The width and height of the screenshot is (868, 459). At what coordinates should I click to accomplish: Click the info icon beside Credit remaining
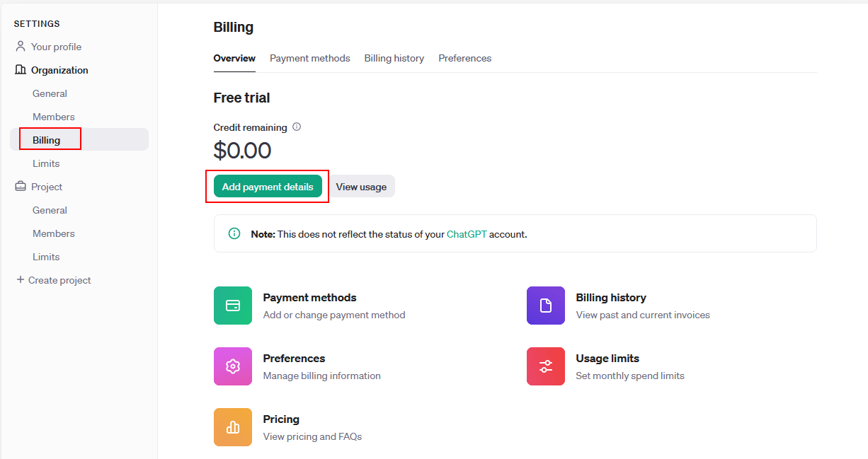click(297, 127)
